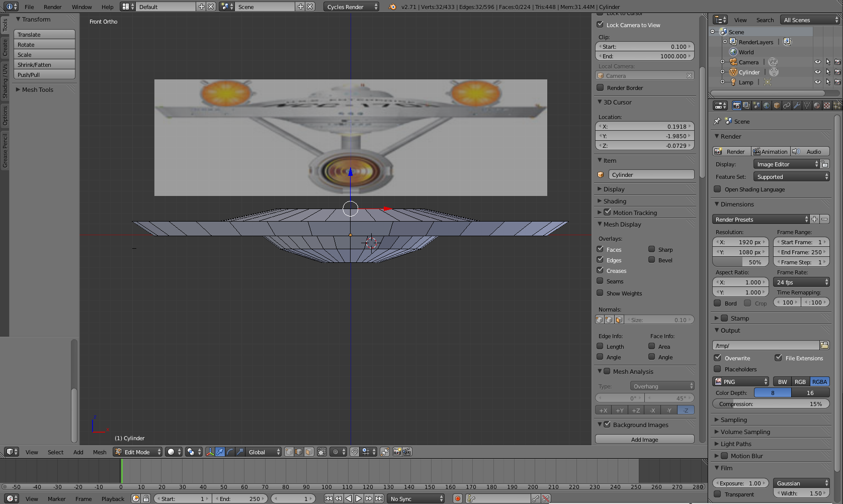Image resolution: width=843 pixels, height=504 pixels.
Task: Click the Animation render button
Action: click(x=771, y=152)
